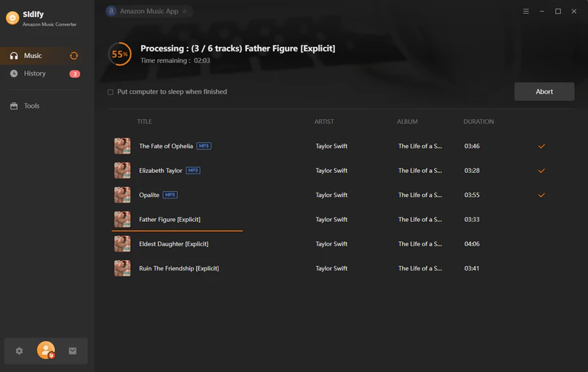Select Opalite track title
Screen dimensions: 588x372
point(149,195)
